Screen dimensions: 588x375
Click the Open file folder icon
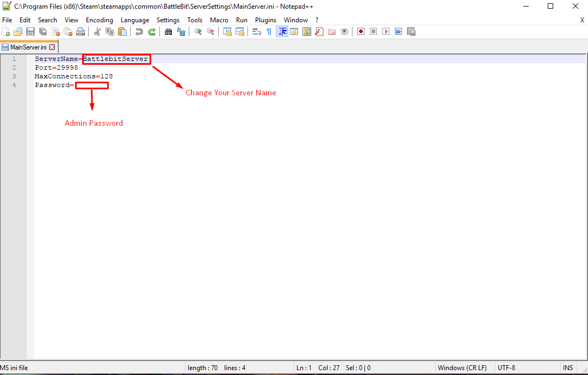tap(18, 32)
